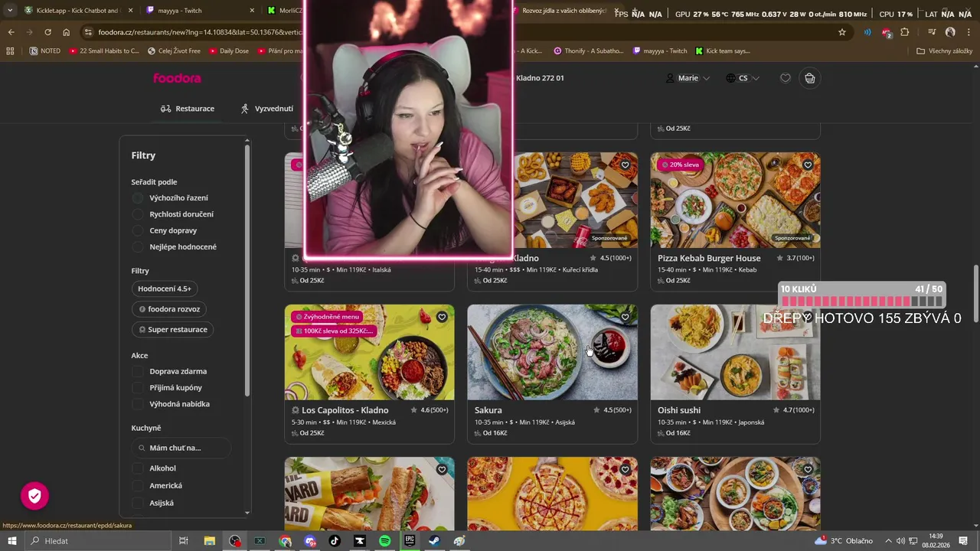Open Task View in the taskbar

[x=184, y=541]
